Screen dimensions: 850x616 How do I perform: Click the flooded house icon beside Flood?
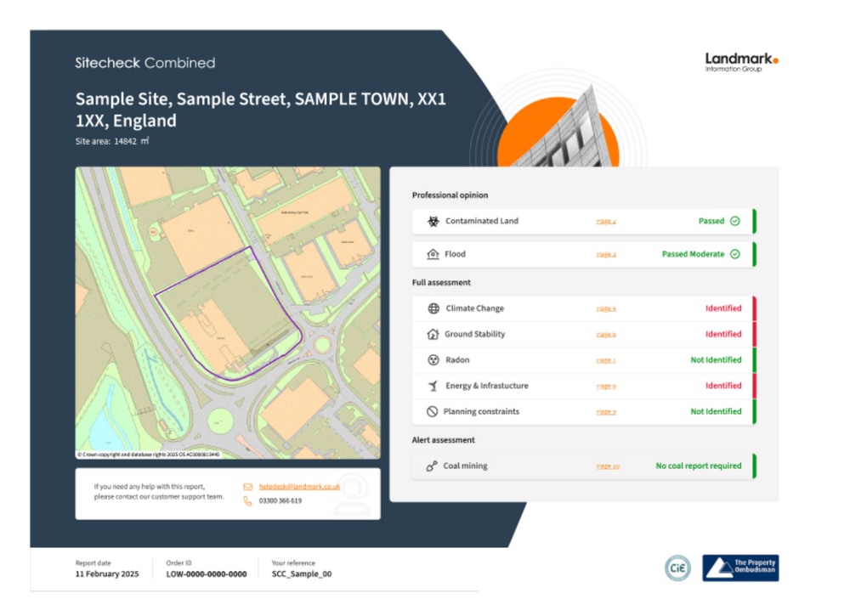coord(433,254)
